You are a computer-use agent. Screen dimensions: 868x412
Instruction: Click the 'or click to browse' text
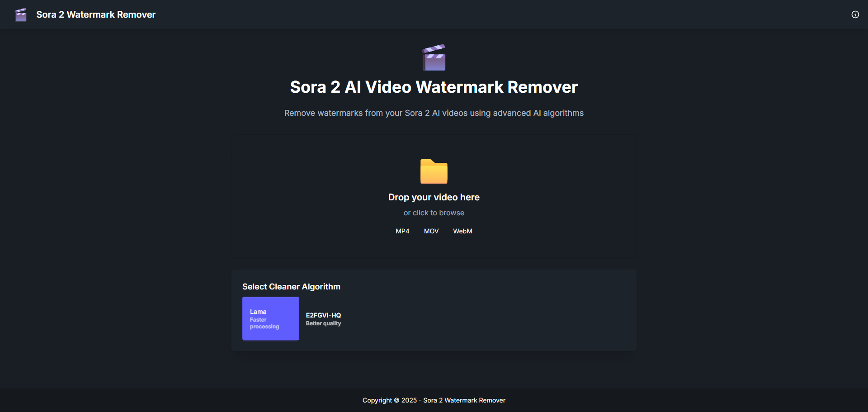[x=434, y=213]
